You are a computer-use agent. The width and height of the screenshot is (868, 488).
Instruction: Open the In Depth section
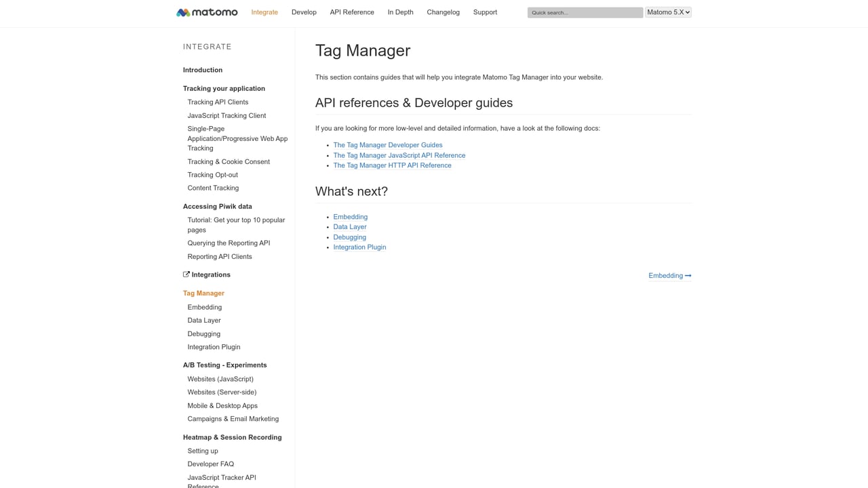pyautogui.click(x=400, y=12)
